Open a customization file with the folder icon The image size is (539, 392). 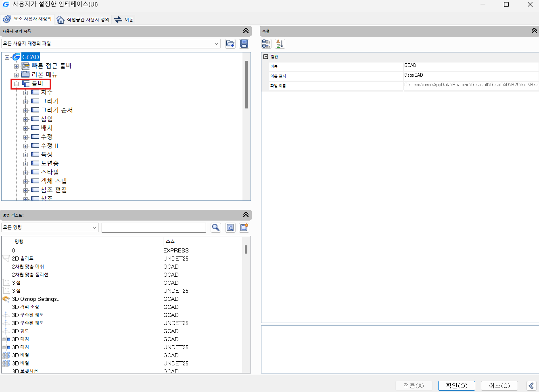point(230,44)
